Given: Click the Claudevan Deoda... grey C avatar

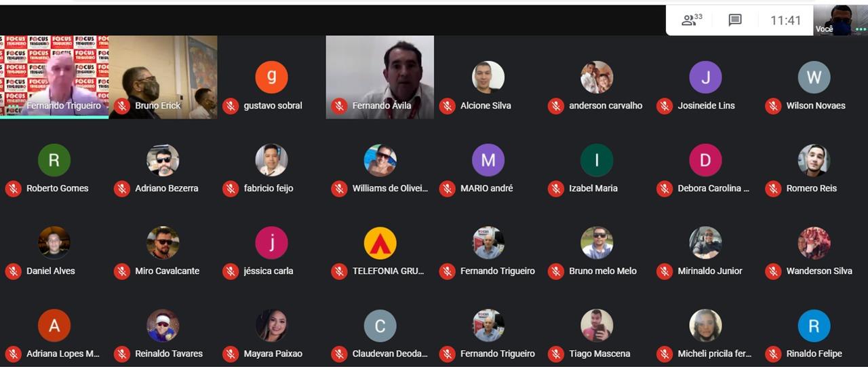Looking at the screenshot, I should coord(380,326).
